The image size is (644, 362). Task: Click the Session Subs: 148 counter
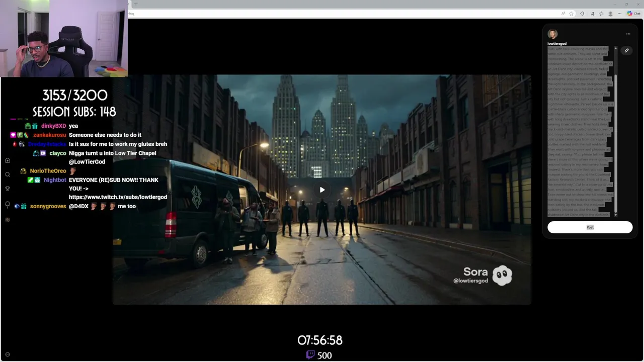point(74,112)
